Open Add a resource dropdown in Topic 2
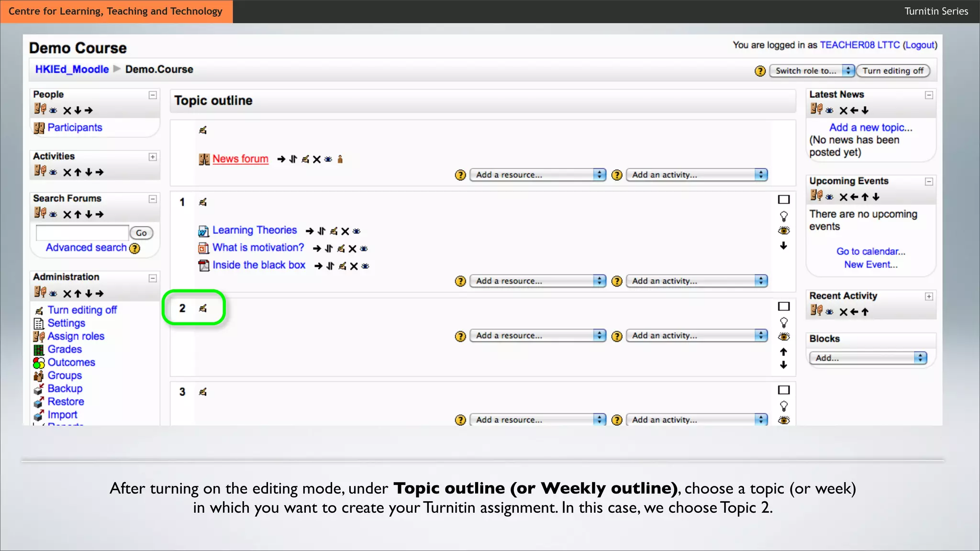Screen dimensions: 980x551 tap(537, 336)
